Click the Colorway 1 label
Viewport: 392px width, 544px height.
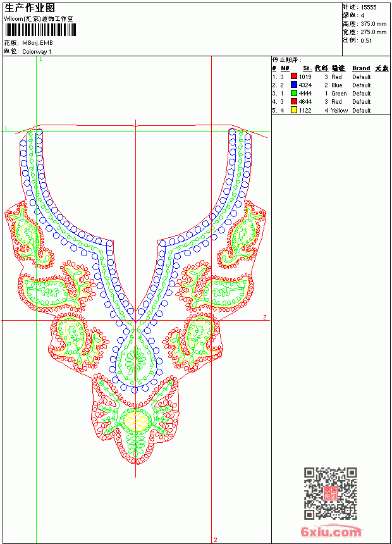[37, 52]
